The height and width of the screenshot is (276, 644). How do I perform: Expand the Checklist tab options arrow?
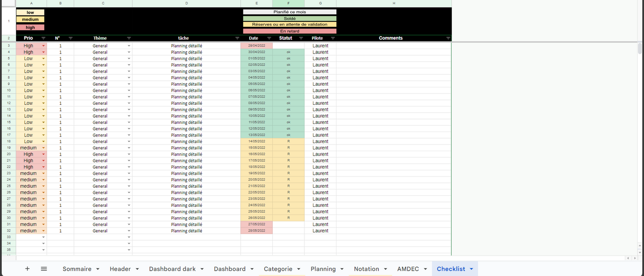tap(472, 269)
